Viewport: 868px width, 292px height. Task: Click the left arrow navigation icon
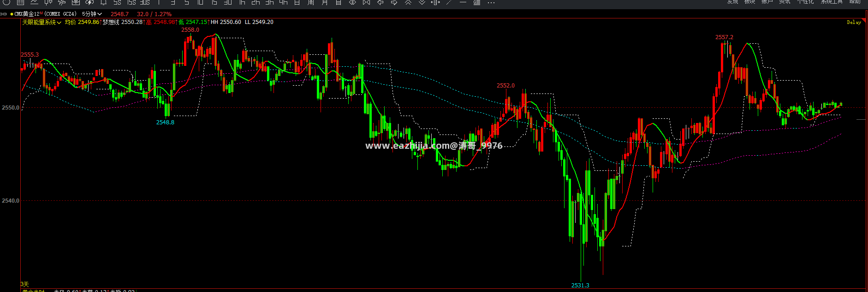380,2
